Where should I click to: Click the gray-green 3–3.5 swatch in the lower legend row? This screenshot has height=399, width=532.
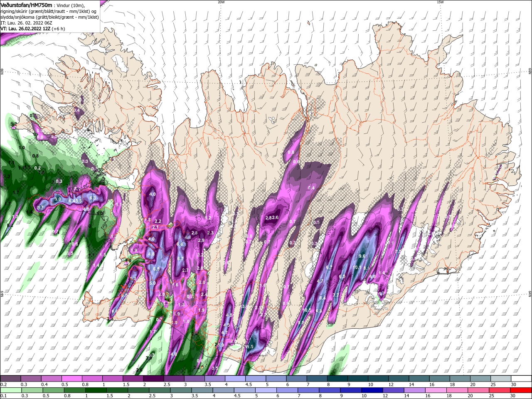click(x=181, y=390)
